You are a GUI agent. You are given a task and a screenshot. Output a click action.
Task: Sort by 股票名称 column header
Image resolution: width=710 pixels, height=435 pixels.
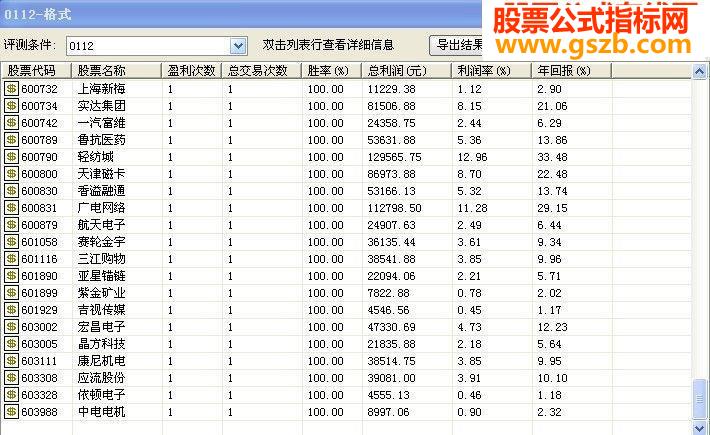pyautogui.click(x=116, y=71)
